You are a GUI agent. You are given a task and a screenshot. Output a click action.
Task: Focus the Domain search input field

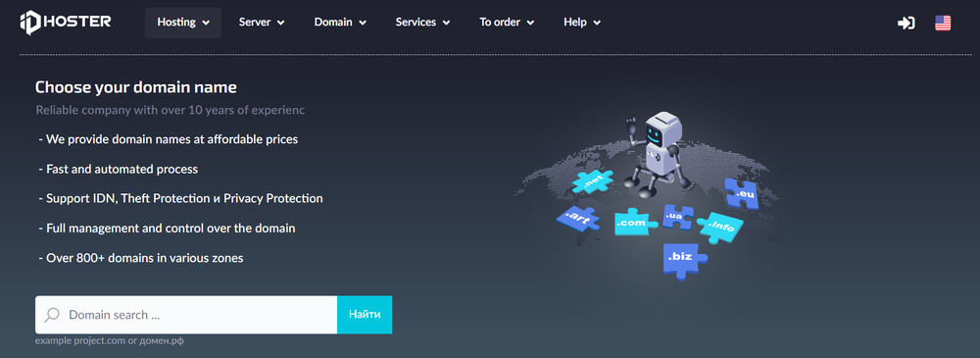(x=186, y=315)
